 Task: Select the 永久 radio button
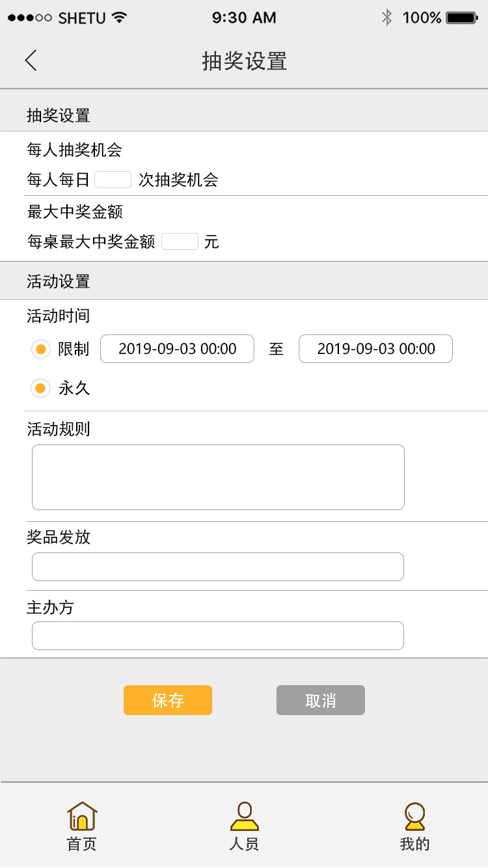coord(40,388)
